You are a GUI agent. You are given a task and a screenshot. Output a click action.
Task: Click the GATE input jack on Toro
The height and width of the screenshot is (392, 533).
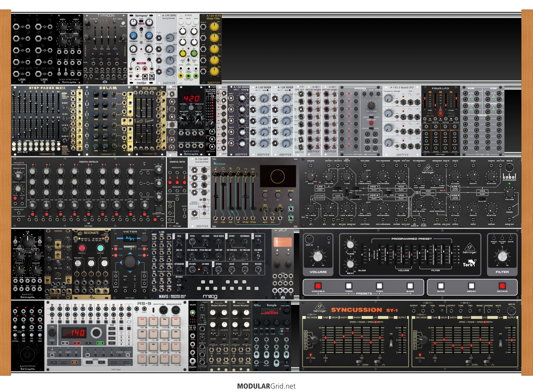(x=511, y=238)
